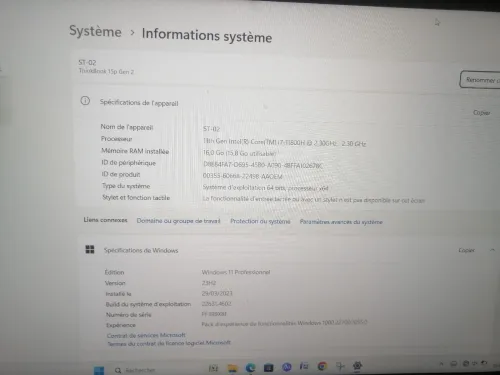This screenshot has width=500, height=375.
Task: Collapse the Spécifications de Windows section
Action: [492, 250]
